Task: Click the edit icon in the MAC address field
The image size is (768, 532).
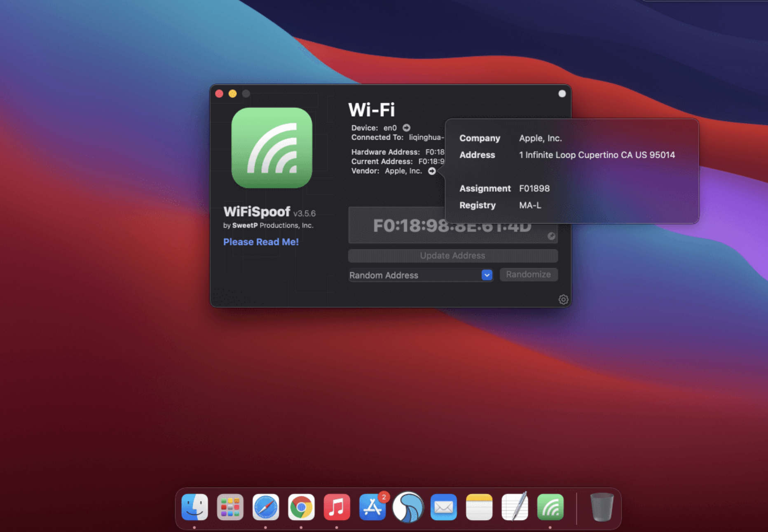Action: (x=551, y=236)
